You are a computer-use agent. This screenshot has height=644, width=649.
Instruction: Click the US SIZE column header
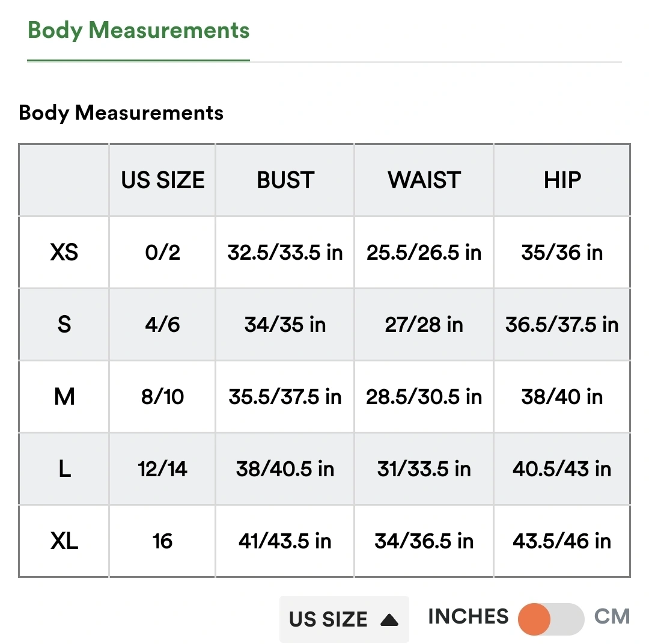tap(163, 180)
